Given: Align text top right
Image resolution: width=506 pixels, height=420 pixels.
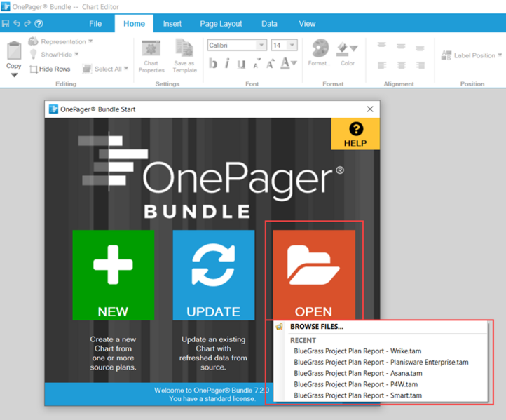Looking at the screenshot, I should [420, 48].
